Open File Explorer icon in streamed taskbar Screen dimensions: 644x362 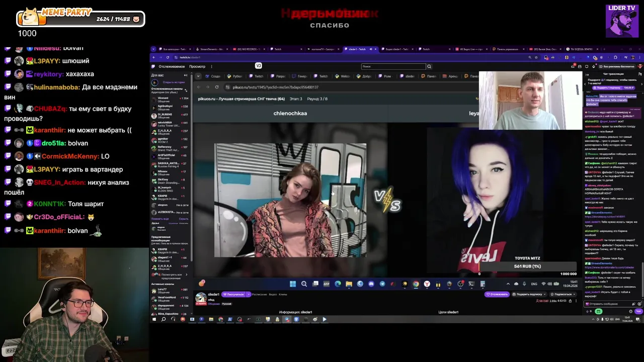(349, 284)
